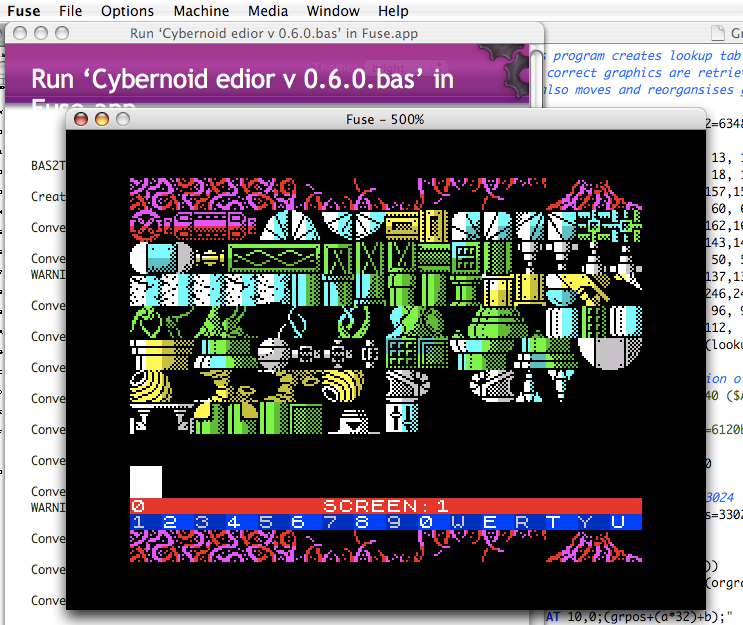Click the red circled-X tile at top-left of tileset
This screenshot has height=625, width=743.
pos(146,226)
